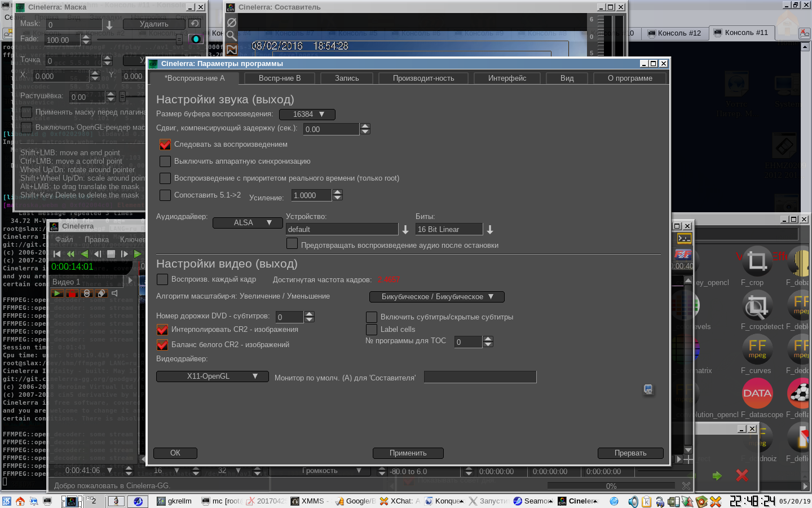
Task: Click the volume speaker tray icon
Action: (x=633, y=501)
